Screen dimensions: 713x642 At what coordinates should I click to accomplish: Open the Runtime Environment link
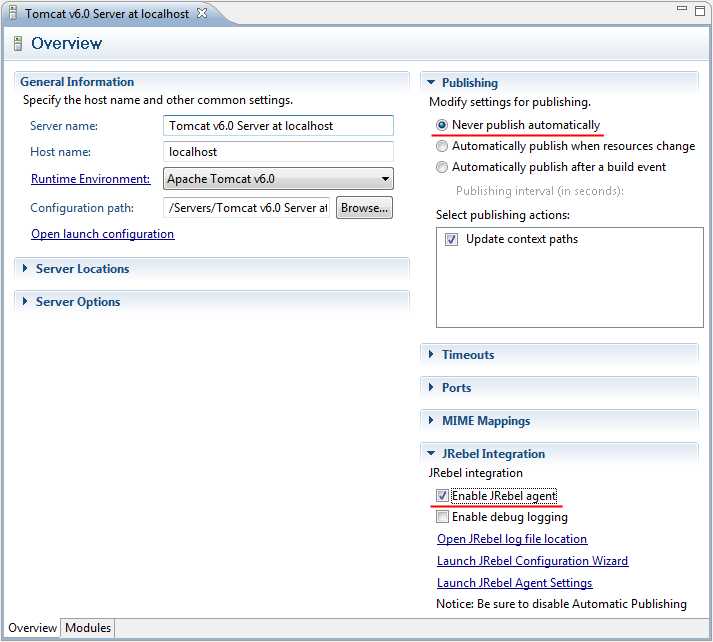tap(90, 179)
